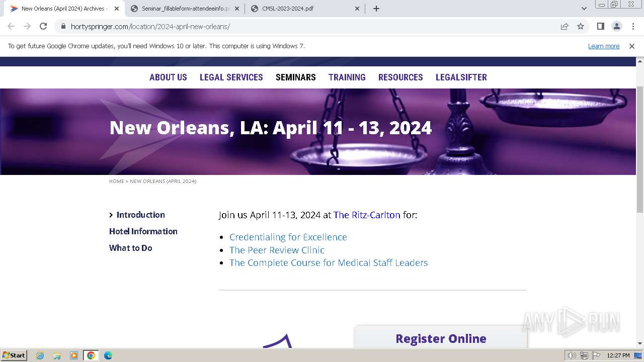Open Hotel Information in the sidebar
Screen dimensions: 644x362
(143, 231)
